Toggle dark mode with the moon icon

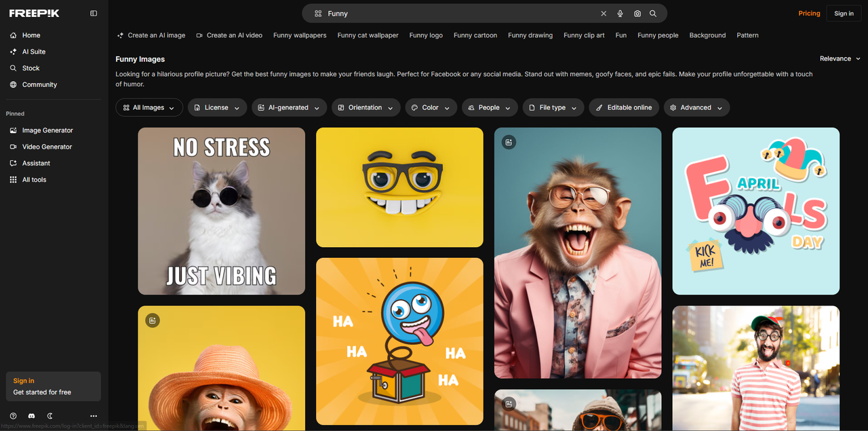coord(49,415)
